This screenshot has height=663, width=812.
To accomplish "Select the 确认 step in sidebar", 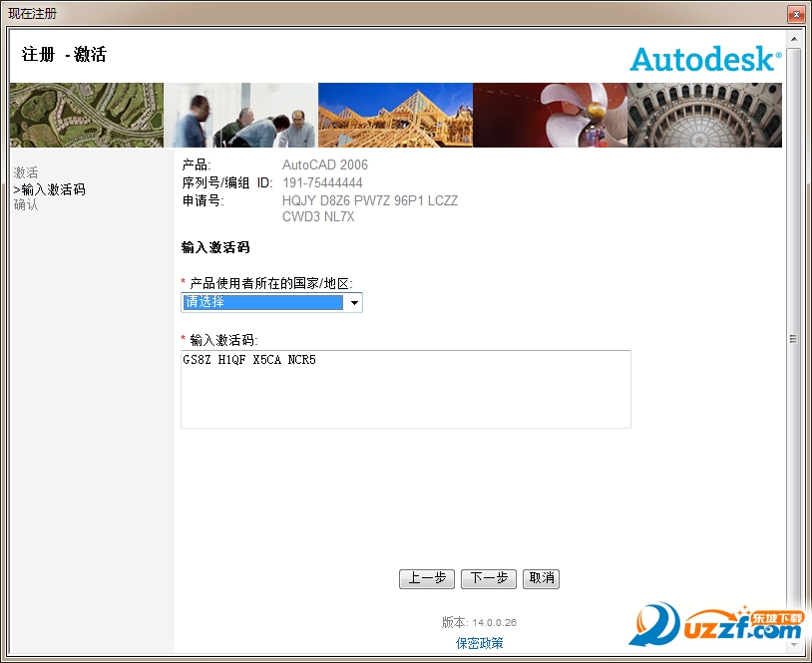I will click(26, 205).
